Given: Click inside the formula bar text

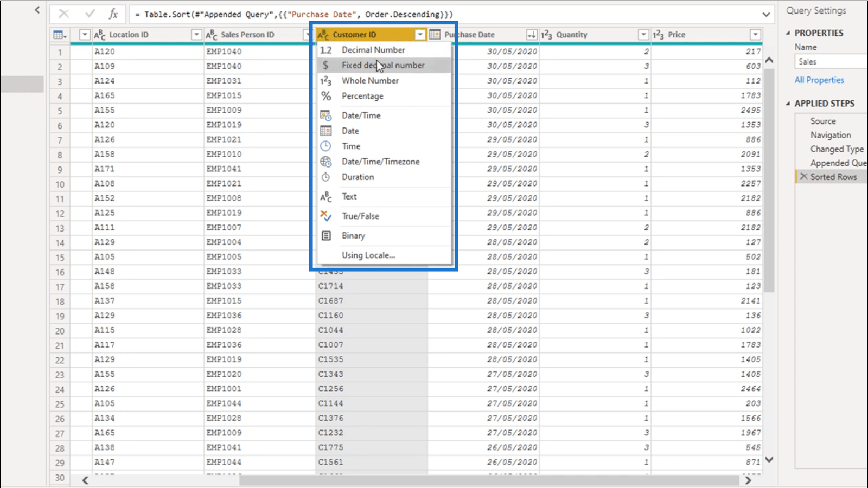Looking at the screenshot, I should 293,15.
